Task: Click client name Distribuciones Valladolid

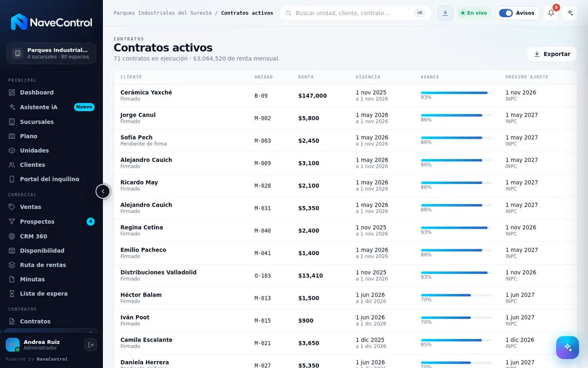Action: pyautogui.click(x=158, y=273)
